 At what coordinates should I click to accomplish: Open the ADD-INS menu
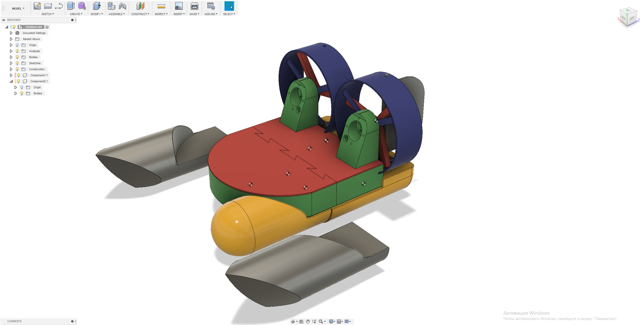(211, 14)
